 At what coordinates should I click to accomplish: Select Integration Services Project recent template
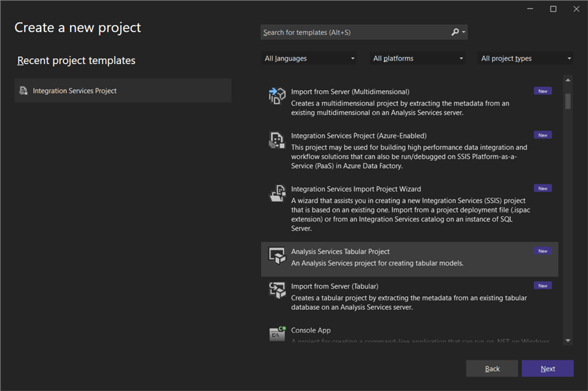[123, 90]
